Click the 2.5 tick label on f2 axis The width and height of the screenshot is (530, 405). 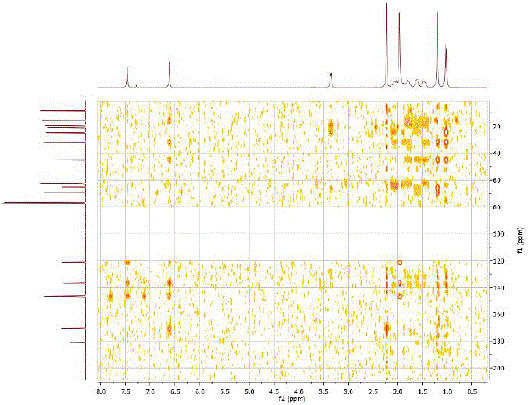tap(373, 391)
